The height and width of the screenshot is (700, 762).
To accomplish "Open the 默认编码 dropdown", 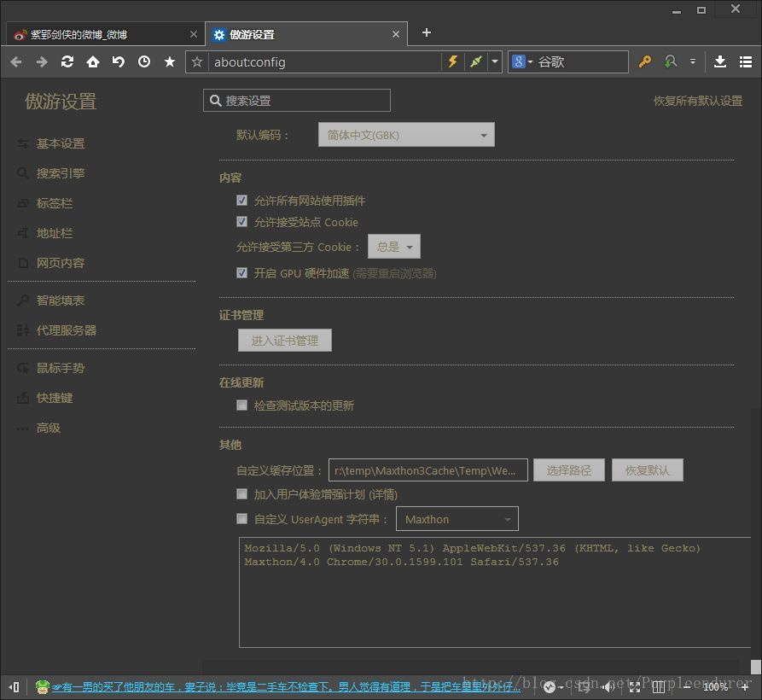I will click(x=406, y=135).
